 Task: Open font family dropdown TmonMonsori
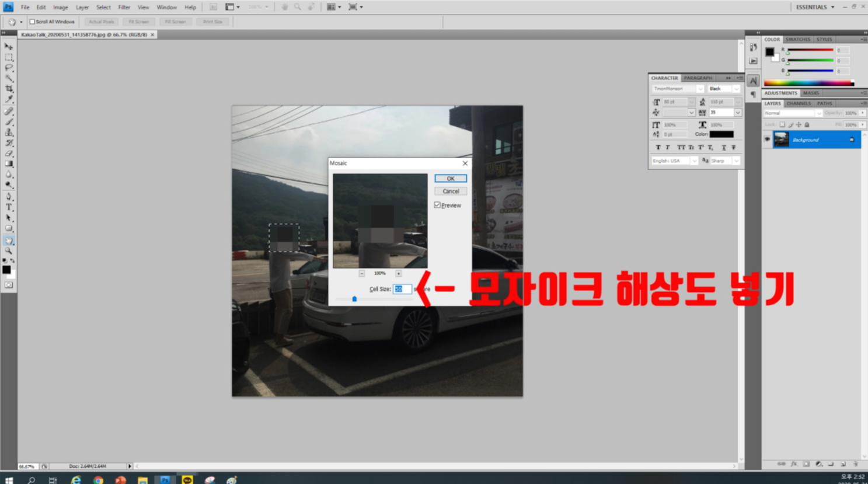pyautogui.click(x=700, y=89)
